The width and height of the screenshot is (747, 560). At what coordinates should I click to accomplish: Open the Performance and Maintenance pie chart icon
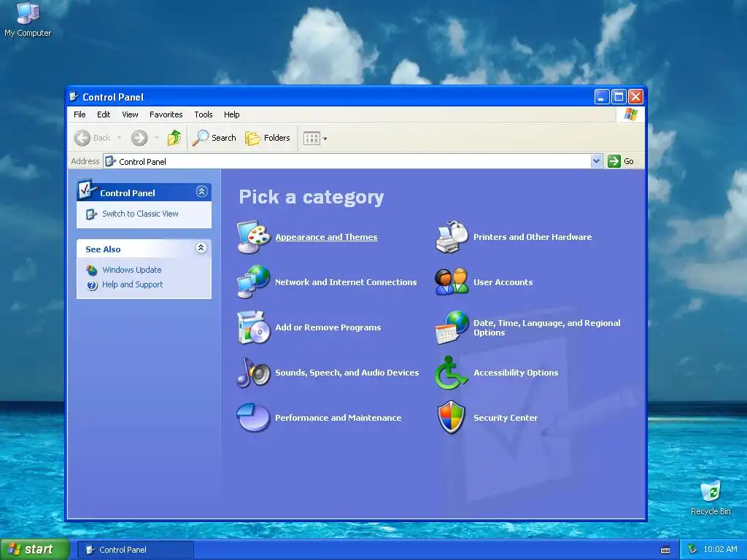pyautogui.click(x=253, y=417)
